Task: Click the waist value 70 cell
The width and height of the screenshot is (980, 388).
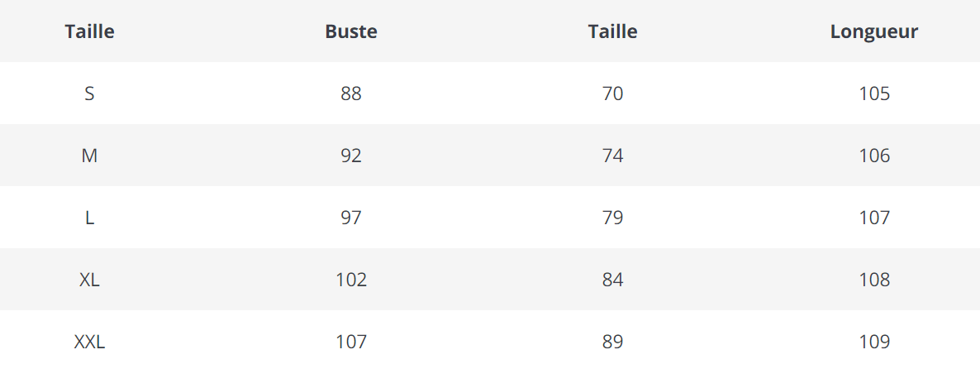Action: tap(612, 93)
